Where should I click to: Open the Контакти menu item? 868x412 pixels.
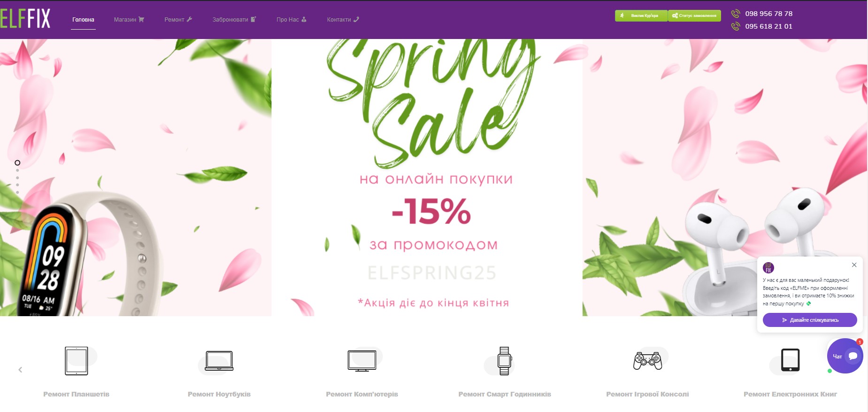pyautogui.click(x=343, y=20)
